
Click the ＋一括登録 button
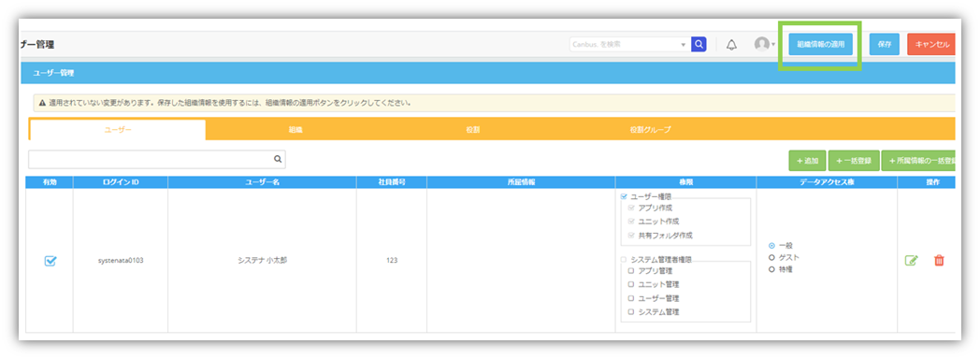854,161
